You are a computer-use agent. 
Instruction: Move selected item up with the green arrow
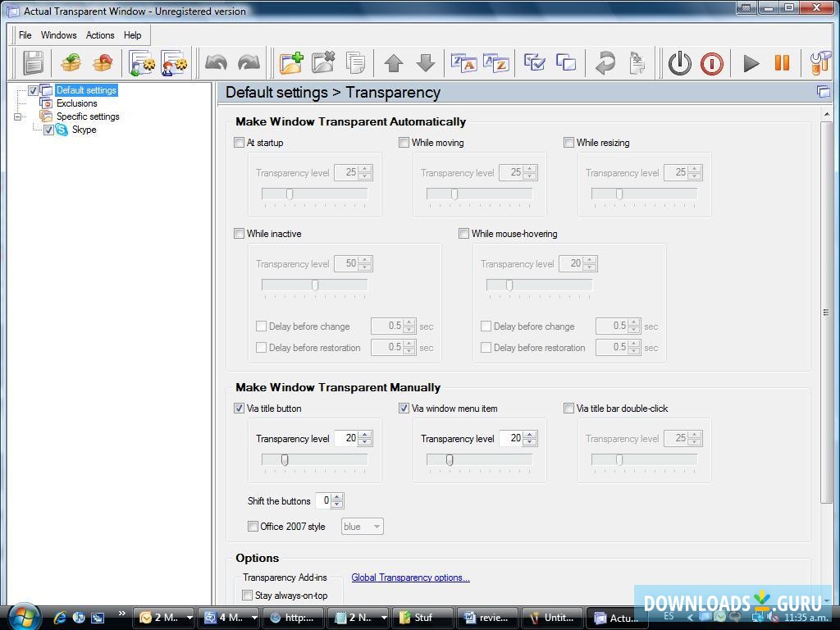tap(394, 62)
